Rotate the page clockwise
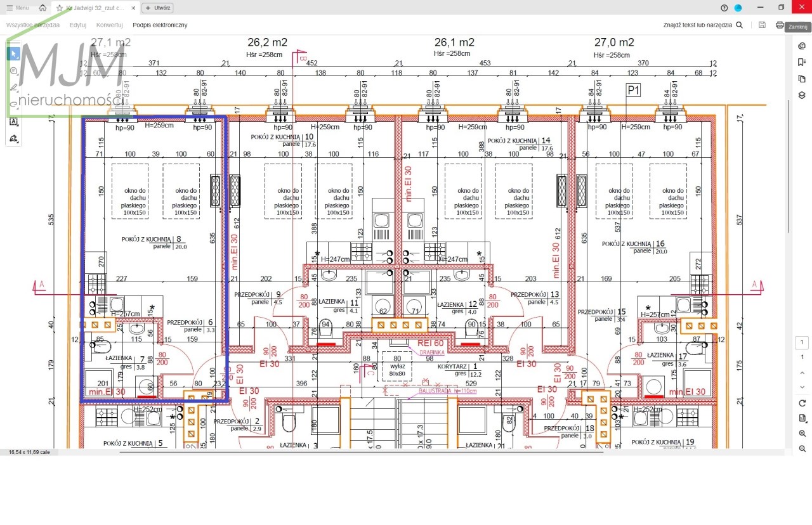Image resolution: width=812 pixels, height=525 pixels. point(802,403)
